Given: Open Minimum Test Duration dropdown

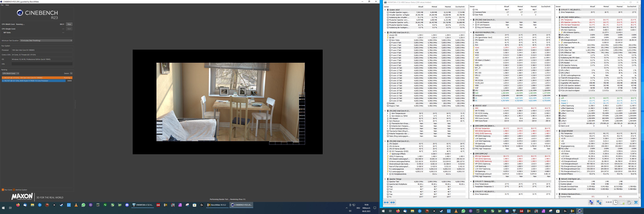Looking at the screenshot, I should (x=46, y=41).
